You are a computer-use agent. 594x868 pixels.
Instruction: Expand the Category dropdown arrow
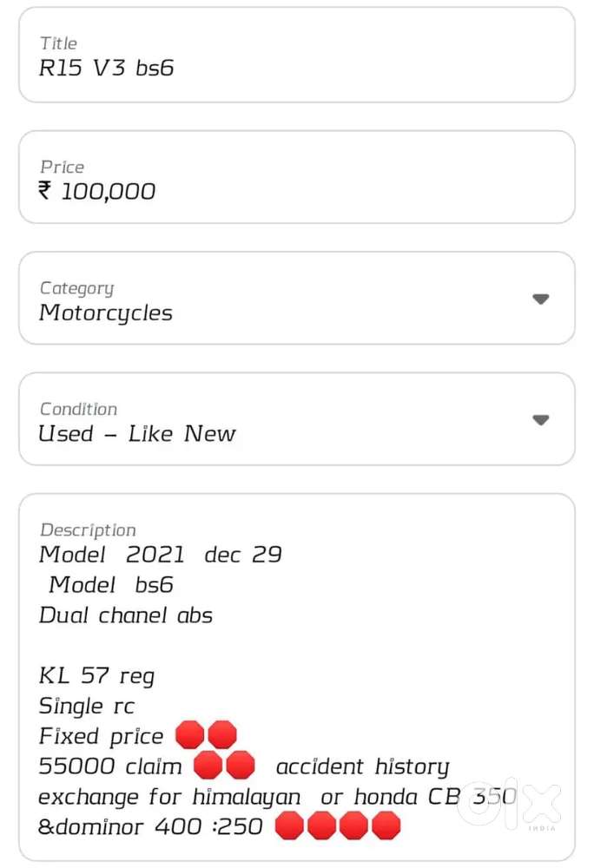540,299
